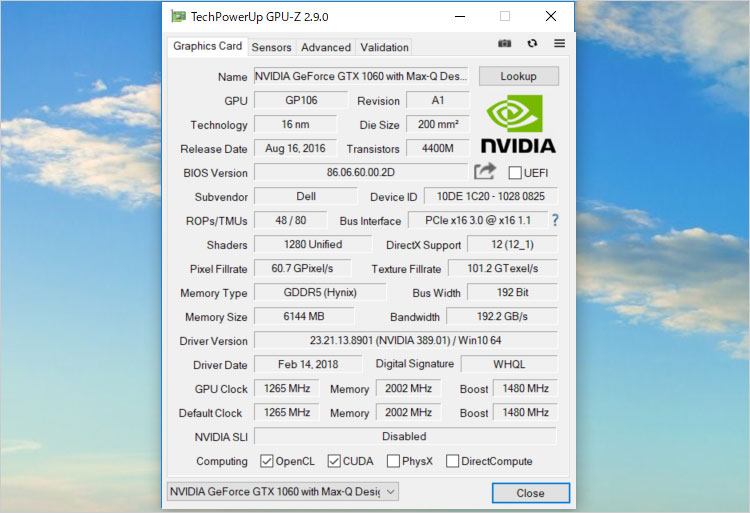Click the Driver Version label
Image resolution: width=750 pixels, height=513 pixels.
(x=213, y=341)
